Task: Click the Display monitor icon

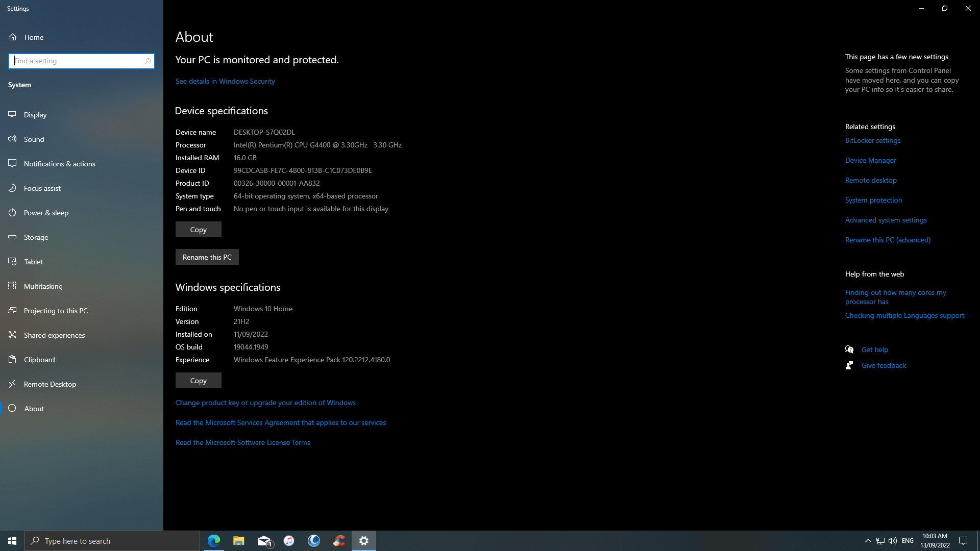Action: [12, 114]
